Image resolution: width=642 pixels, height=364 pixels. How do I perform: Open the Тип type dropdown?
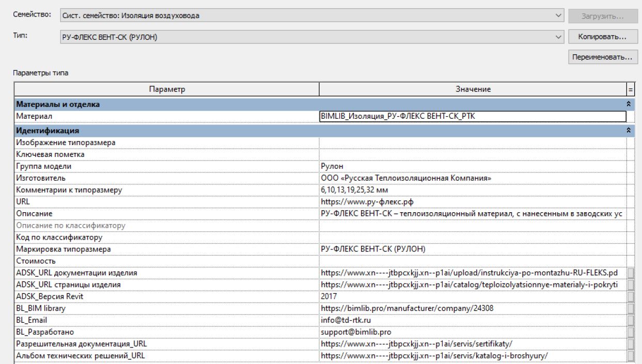tap(312, 37)
